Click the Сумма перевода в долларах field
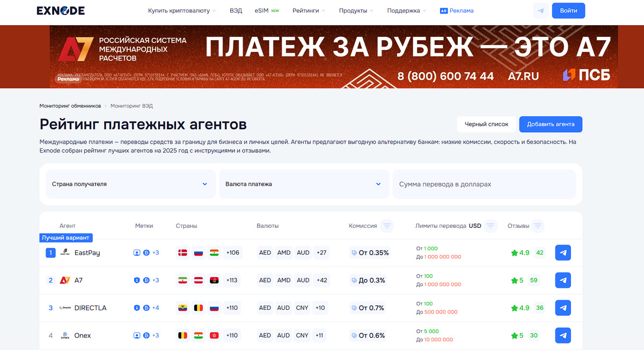The width and height of the screenshot is (644, 350). point(484,184)
